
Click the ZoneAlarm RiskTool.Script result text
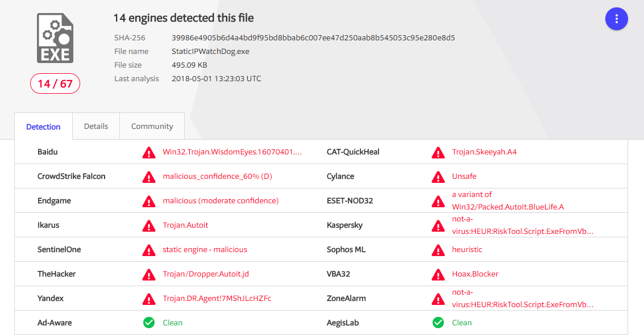[x=522, y=299]
